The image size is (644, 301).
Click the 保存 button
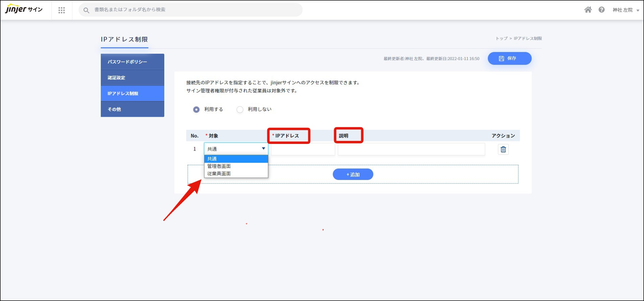click(x=509, y=59)
